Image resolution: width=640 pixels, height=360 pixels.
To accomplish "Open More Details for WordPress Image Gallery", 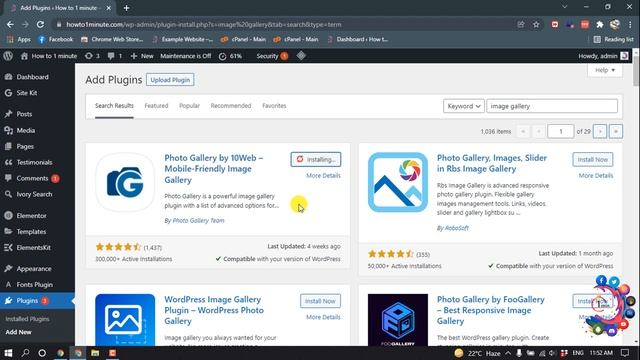I will click(x=323, y=317).
